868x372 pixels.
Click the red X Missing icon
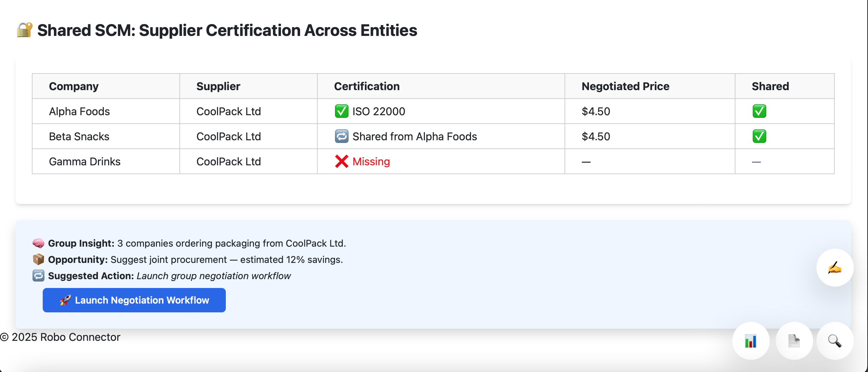[341, 162]
